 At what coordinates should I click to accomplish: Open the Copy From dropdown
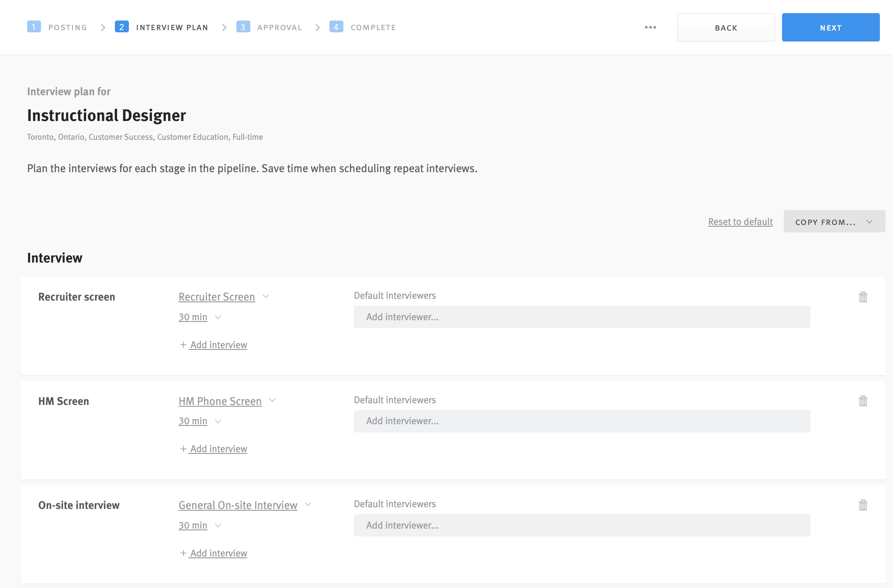point(834,221)
